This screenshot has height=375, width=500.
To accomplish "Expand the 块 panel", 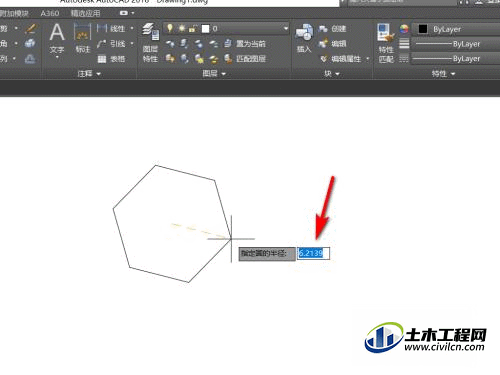I will coord(332,74).
